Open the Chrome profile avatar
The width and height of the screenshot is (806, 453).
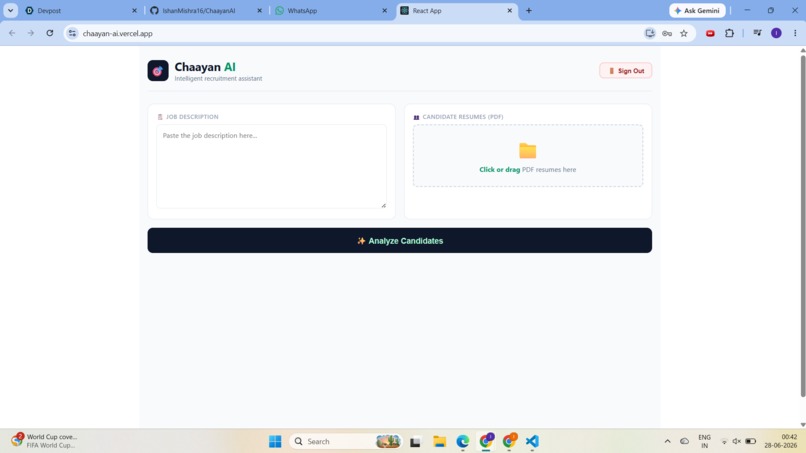pos(776,33)
